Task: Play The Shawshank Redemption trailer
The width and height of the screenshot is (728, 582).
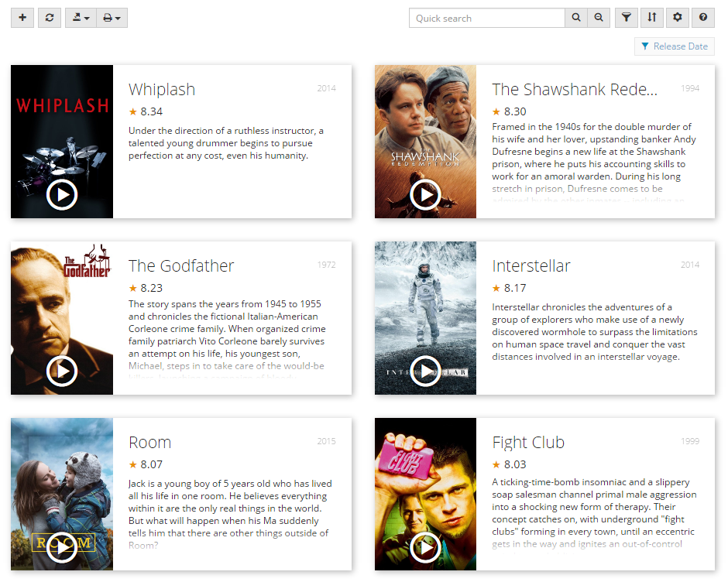Action: click(x=425, y=194)
